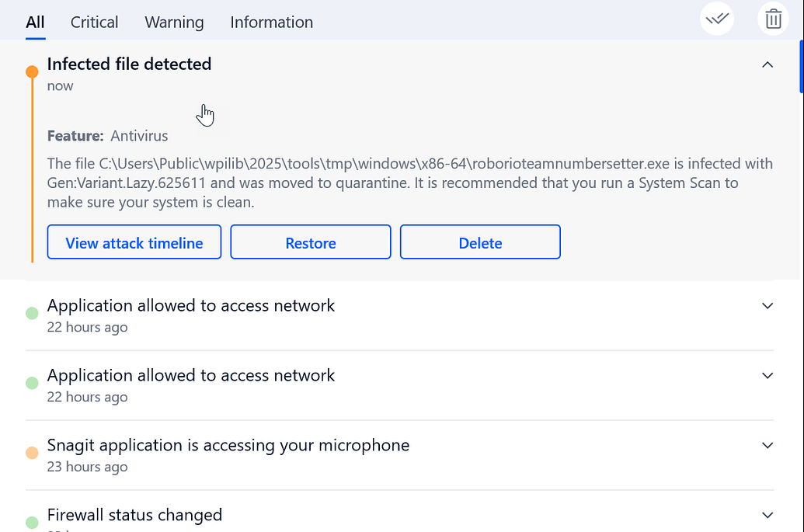Expand the second Application allowed to access network entry

(767, 376)
